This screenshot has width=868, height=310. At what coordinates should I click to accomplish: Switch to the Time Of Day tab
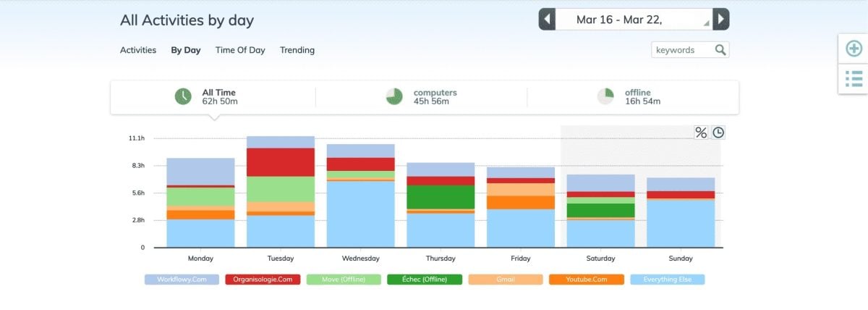pyautogui.click(x=240, y=50)
